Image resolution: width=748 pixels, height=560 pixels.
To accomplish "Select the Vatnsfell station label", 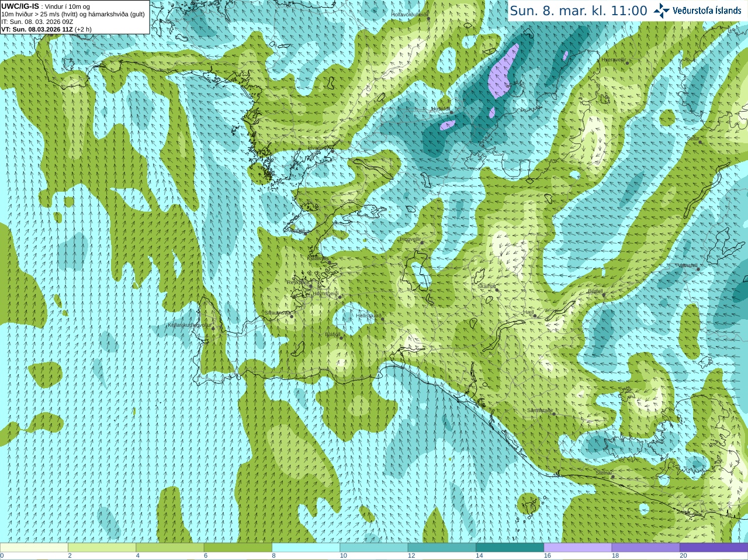I will (x=688, y=265).
